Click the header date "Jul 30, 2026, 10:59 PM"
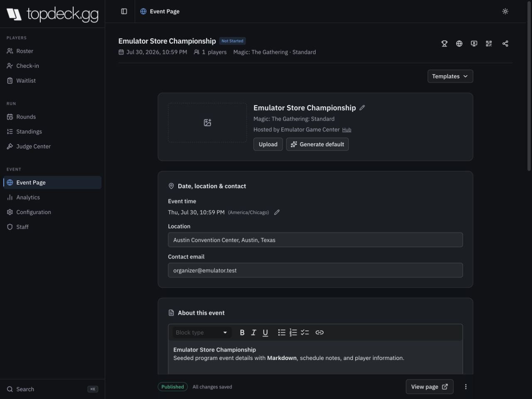532x399 pixels. point(153,52)
